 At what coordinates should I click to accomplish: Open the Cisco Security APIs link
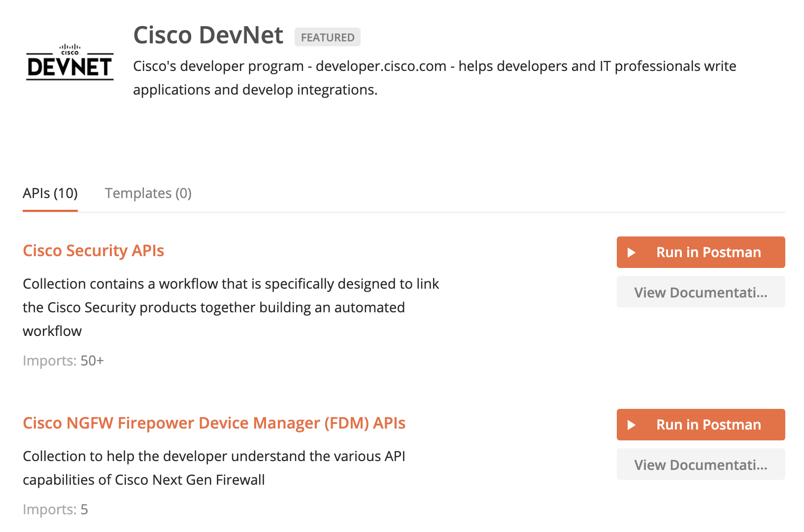point(94,251)
